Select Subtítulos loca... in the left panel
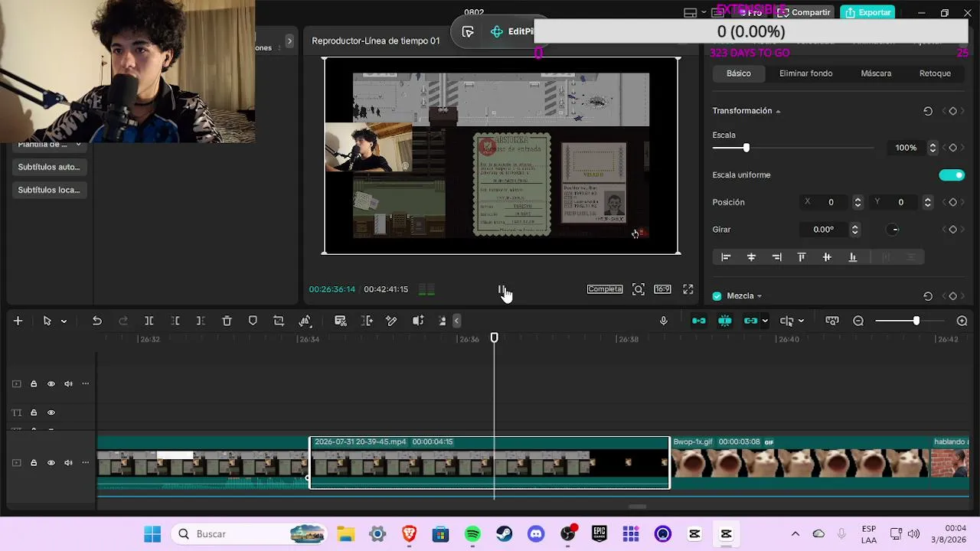Viewport: 980px width, 551px height. pyautogui.click(x=49, y=190)
